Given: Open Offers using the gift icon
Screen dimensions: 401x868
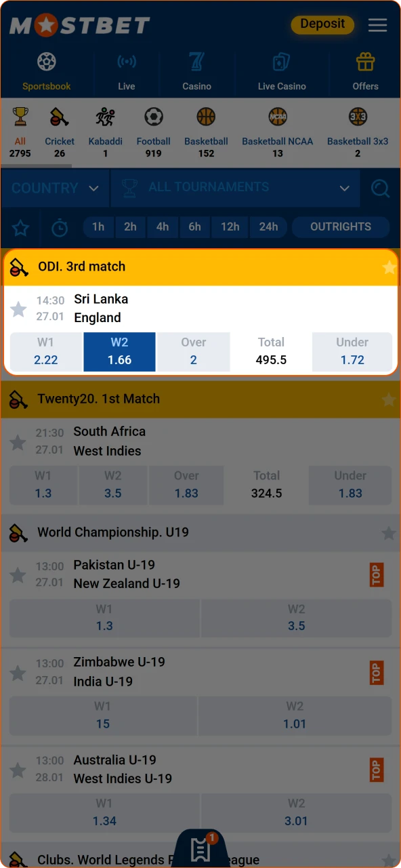Looking at the screenshot, I should coord(365,62).
